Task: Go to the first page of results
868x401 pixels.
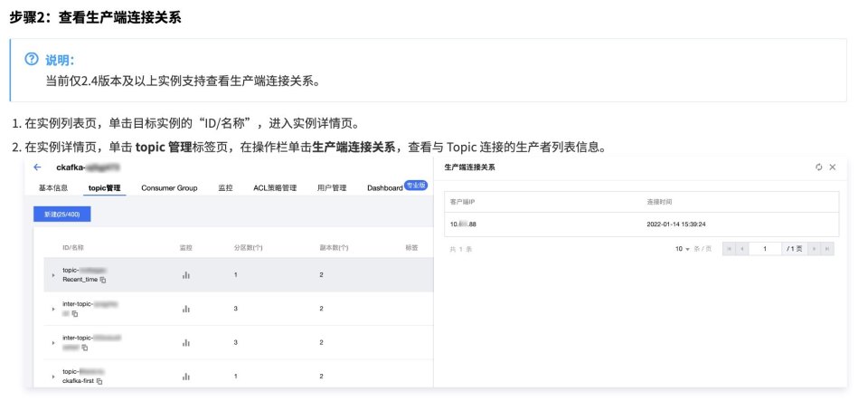Action: pos(730,248)
